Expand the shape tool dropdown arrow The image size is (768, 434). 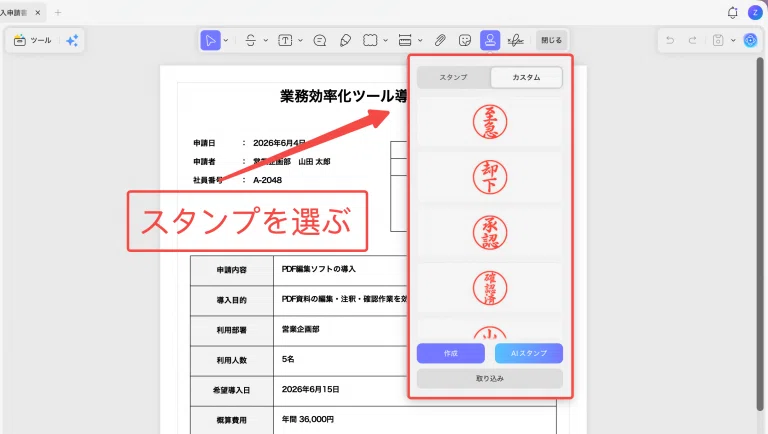[385, 40]
